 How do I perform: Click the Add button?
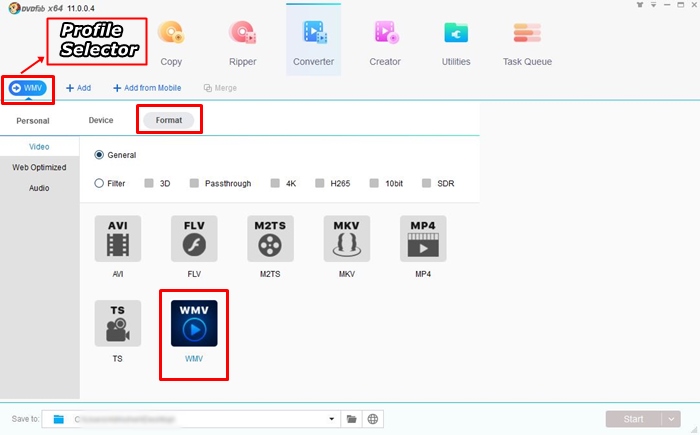click(x=79, y=88)
